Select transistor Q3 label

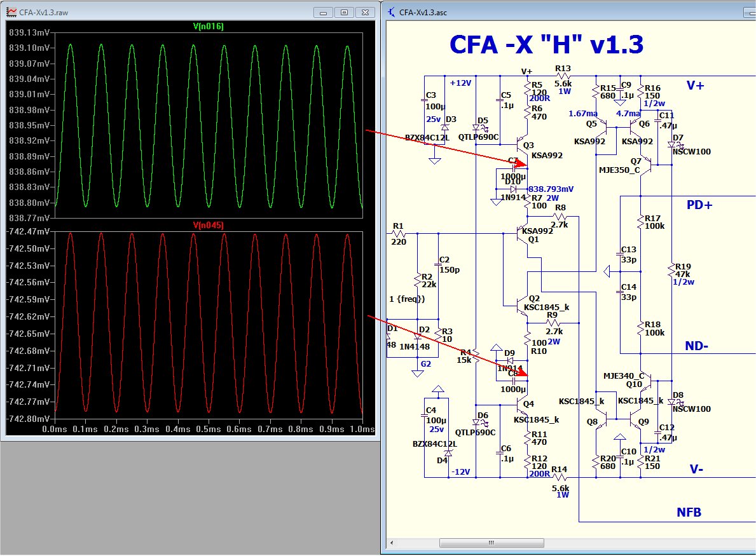click(x=528, y=145)
